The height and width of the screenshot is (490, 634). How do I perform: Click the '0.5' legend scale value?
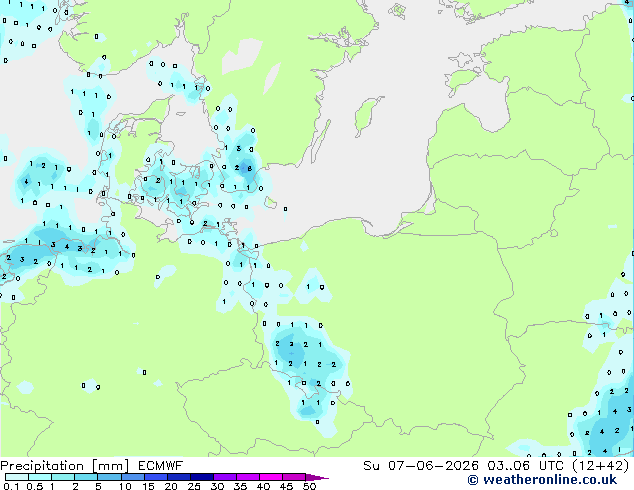click(x=34, y=486)
